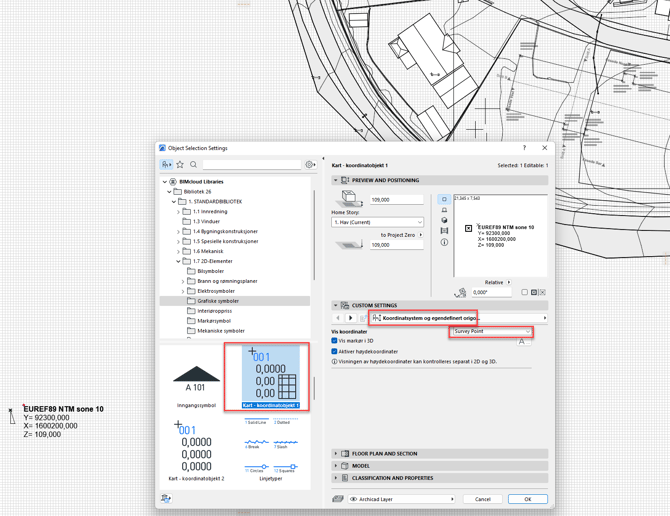Select the 3D preview view icon

(444, 221)
